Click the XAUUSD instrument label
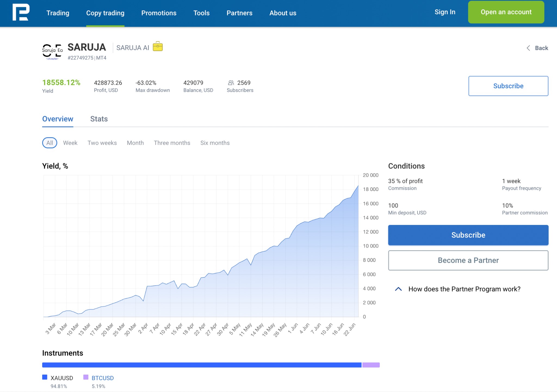 62,378
